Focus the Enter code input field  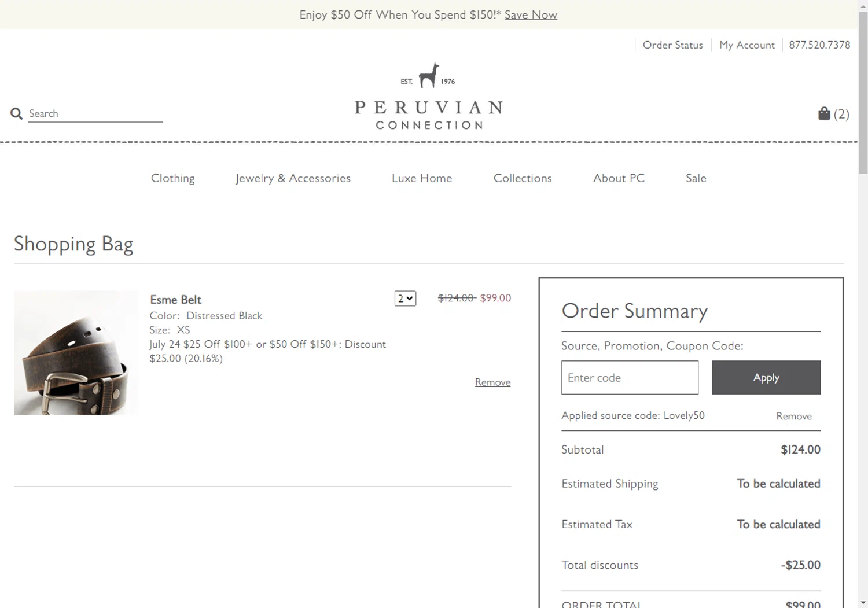pos(630,378)
